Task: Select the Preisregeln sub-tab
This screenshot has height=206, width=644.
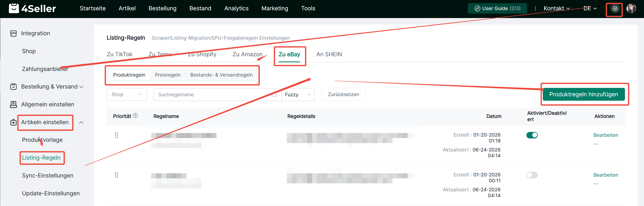Action: coord(168,75)
